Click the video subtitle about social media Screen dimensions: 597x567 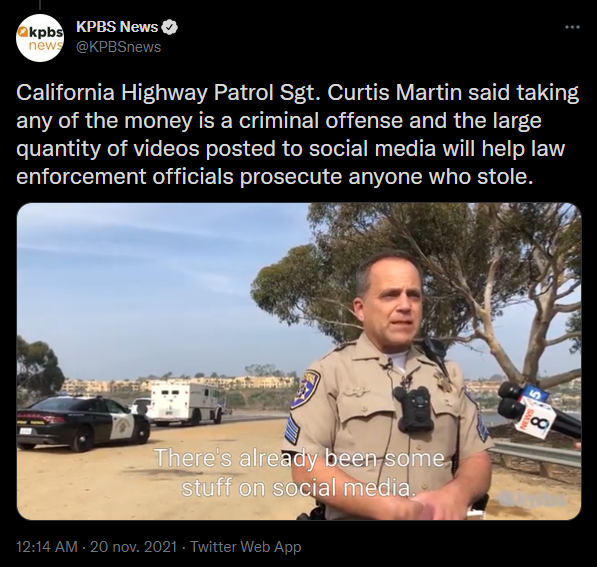(299, 473)
